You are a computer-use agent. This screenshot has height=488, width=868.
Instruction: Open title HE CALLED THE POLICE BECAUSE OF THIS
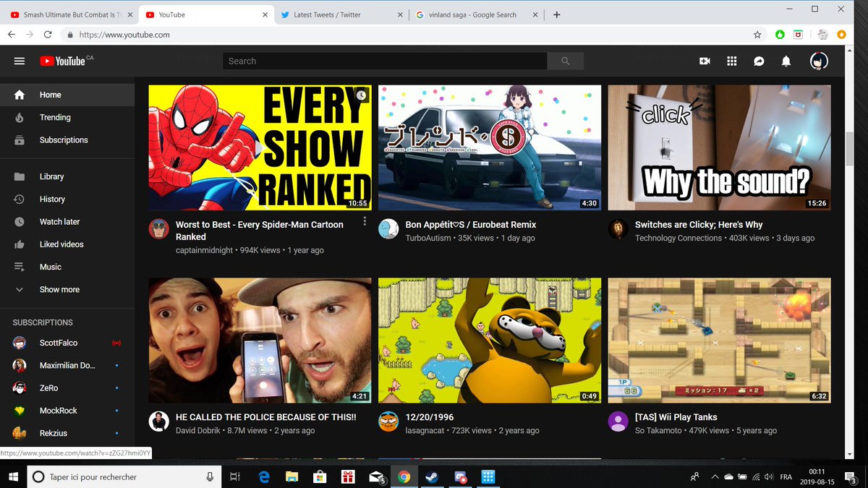click(265, 417)
